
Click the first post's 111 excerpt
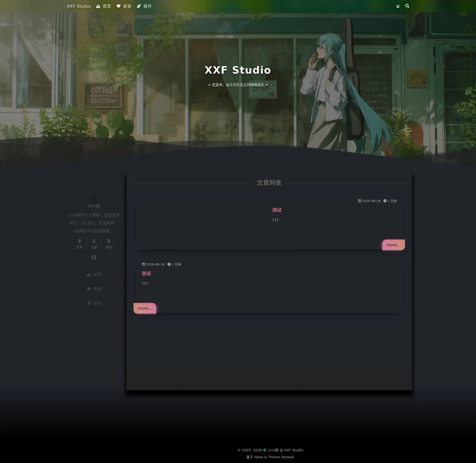275,220
